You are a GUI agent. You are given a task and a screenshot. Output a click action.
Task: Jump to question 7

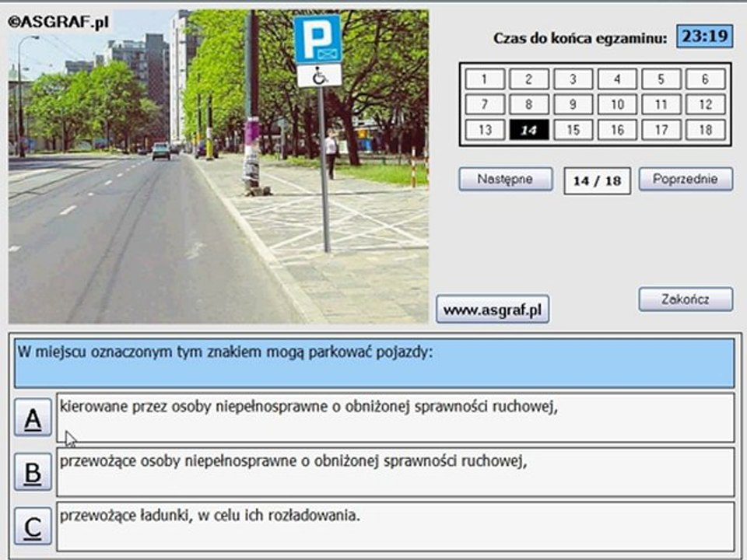[x=485, y=104]
